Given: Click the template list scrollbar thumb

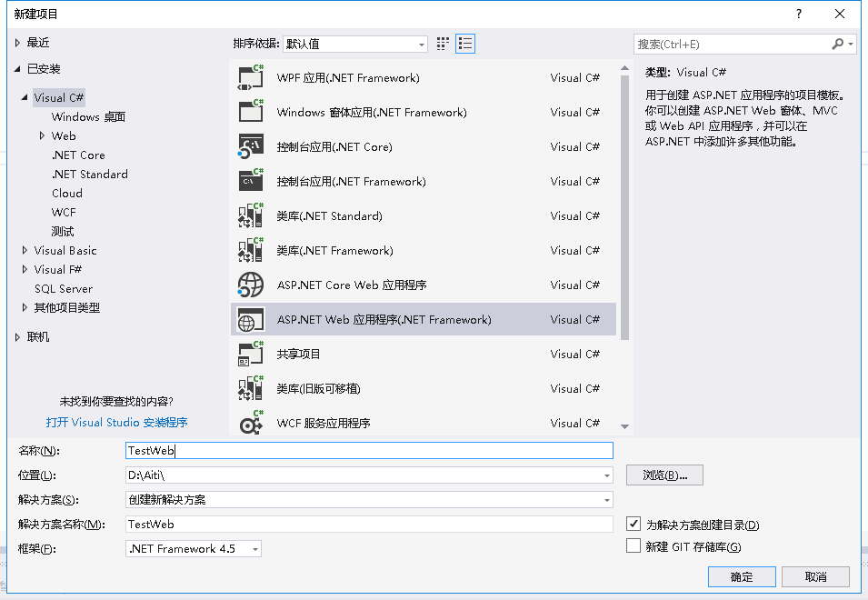Looking at the screenshot, I should click(x=624, y=207).
